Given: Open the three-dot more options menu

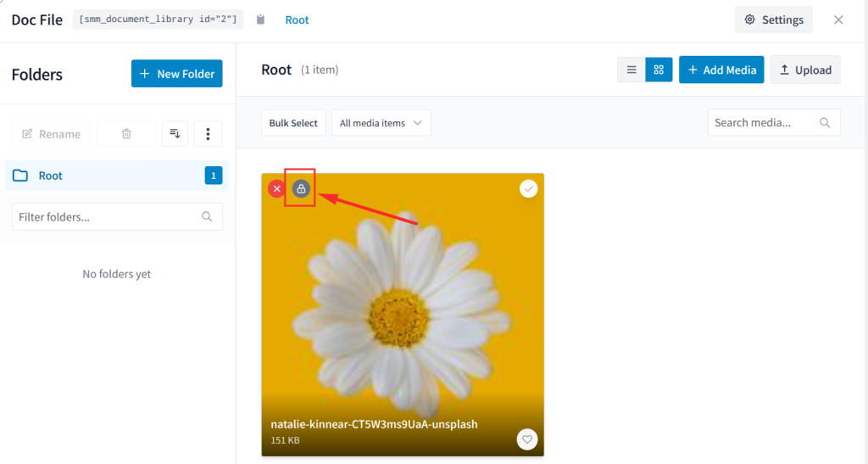Looking at the screenshot, I should pos(209,133).
